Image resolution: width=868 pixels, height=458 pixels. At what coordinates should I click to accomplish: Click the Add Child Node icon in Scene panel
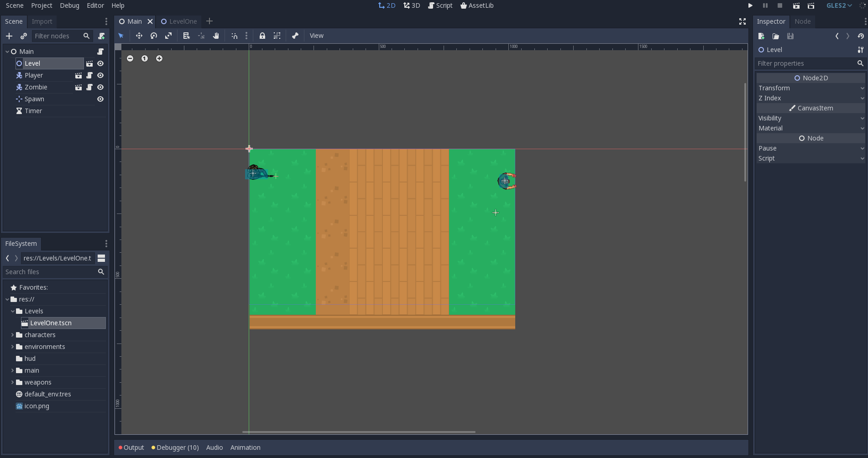9,36
